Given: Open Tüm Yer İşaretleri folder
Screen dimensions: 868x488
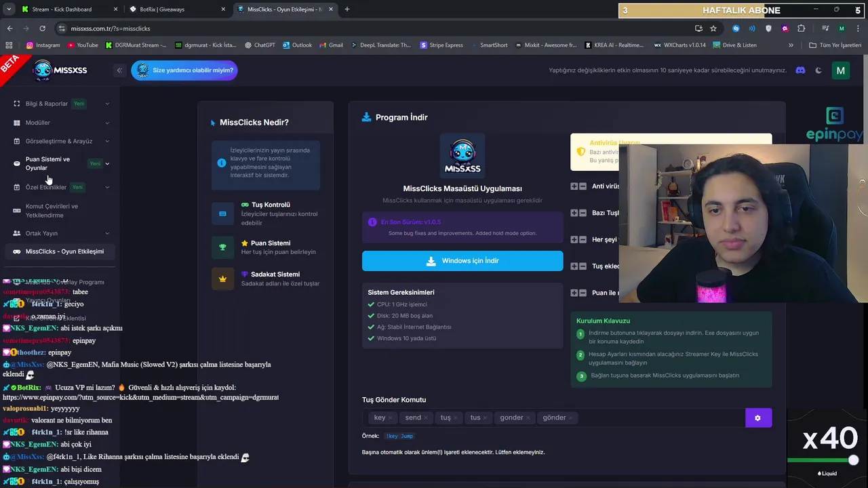Looking at the screenshot, I should 835,45.
